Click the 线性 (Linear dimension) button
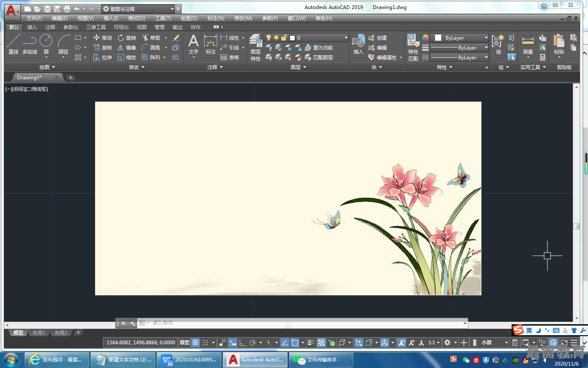This screenshot has height=368, width=588. click(x=230, y=38)
